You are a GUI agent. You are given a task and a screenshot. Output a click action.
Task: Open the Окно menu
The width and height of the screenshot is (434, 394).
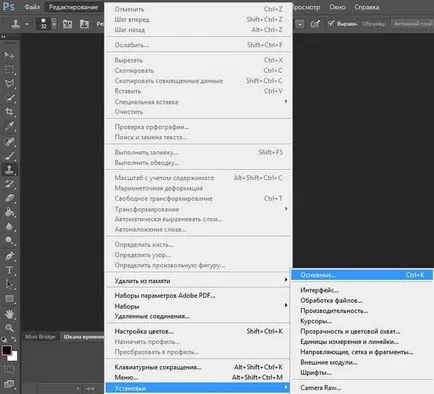tap(337, 7)
